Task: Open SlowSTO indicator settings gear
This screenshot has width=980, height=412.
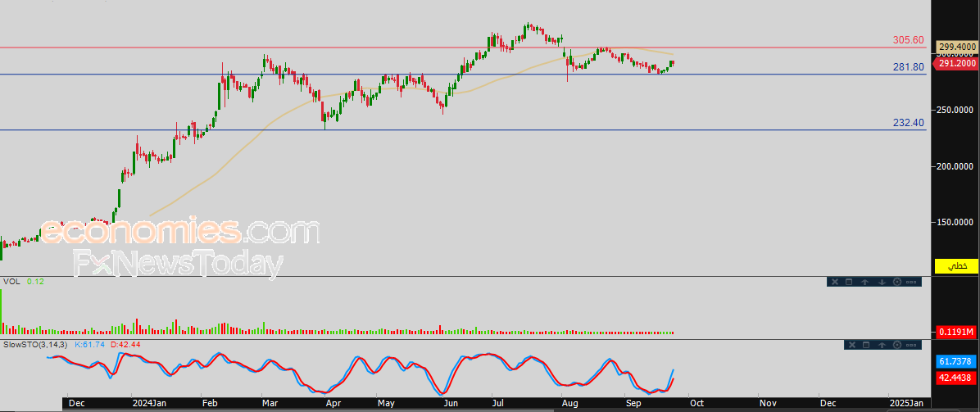Action: pyautogui.click(x=897, y=345)
